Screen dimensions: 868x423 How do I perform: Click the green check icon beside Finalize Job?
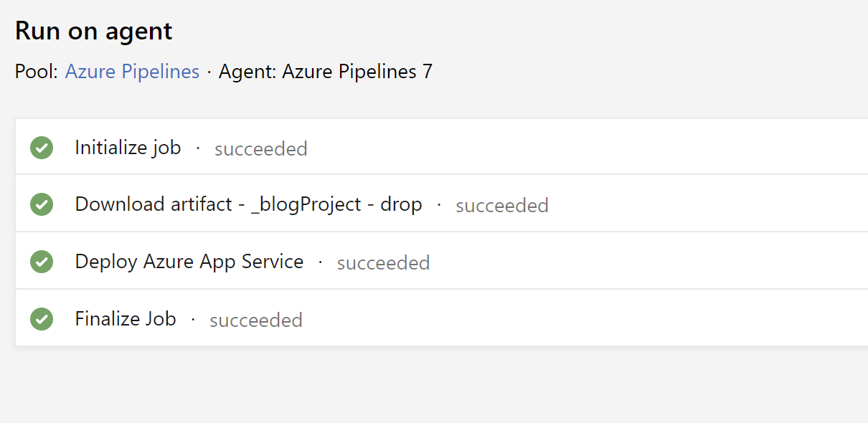[x=42, y=318]
